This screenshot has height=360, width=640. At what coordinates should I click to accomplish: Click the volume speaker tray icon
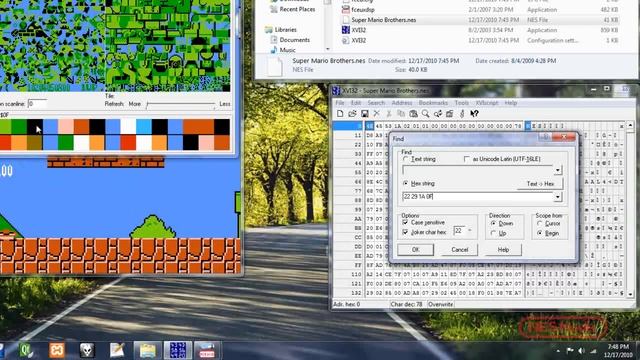[582, 351]
